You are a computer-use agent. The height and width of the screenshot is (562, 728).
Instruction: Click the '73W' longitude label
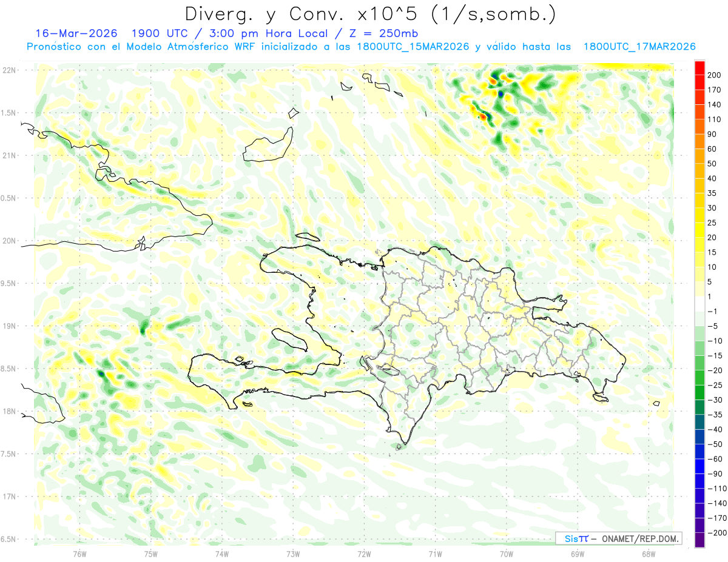pos(293,553)
